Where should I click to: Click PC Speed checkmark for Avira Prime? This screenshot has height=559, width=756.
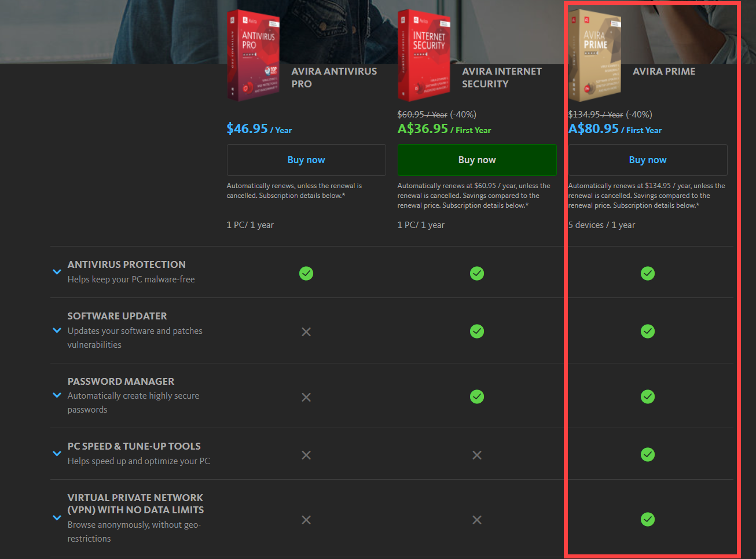tap(648, 454)
